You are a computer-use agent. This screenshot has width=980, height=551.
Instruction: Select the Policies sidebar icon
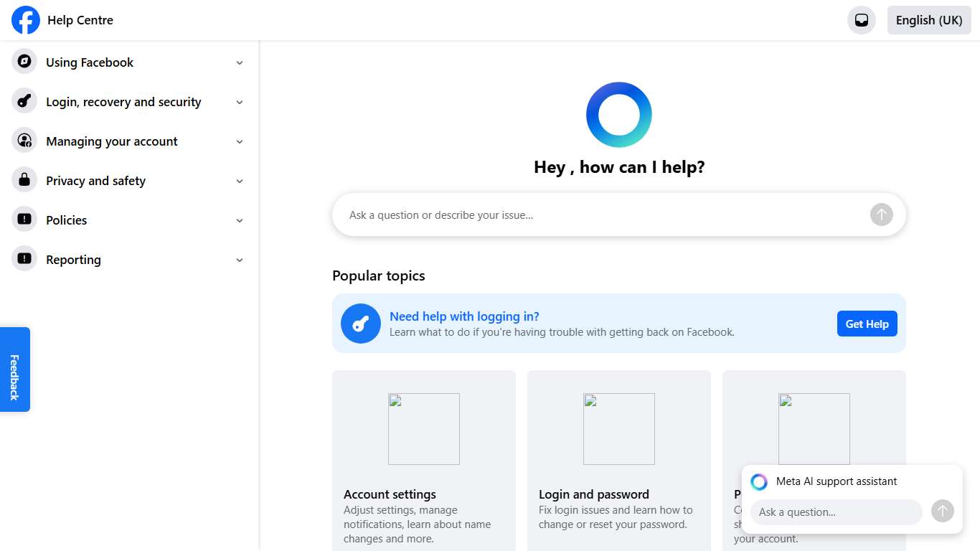24,220
